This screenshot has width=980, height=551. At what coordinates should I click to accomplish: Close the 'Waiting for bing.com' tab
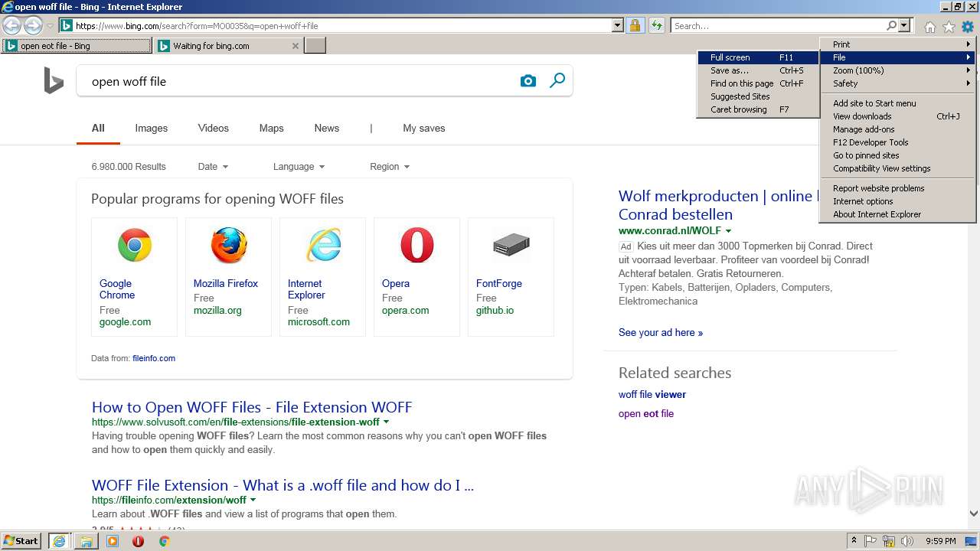click(296, 46)
